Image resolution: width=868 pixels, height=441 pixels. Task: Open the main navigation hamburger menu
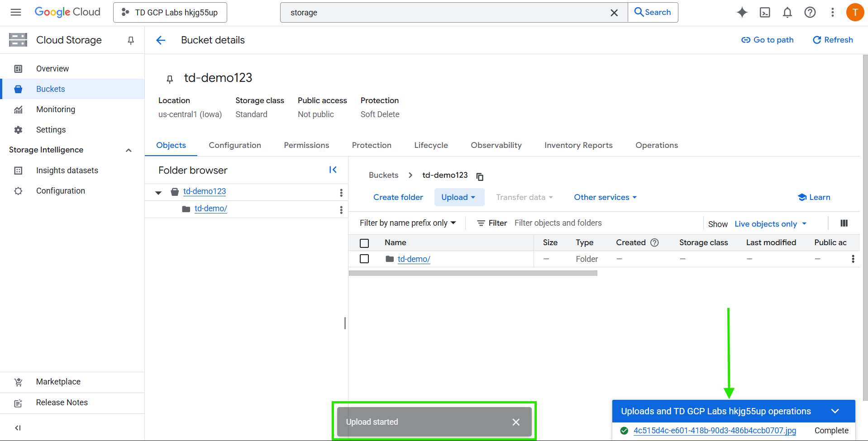coord(16,12)
